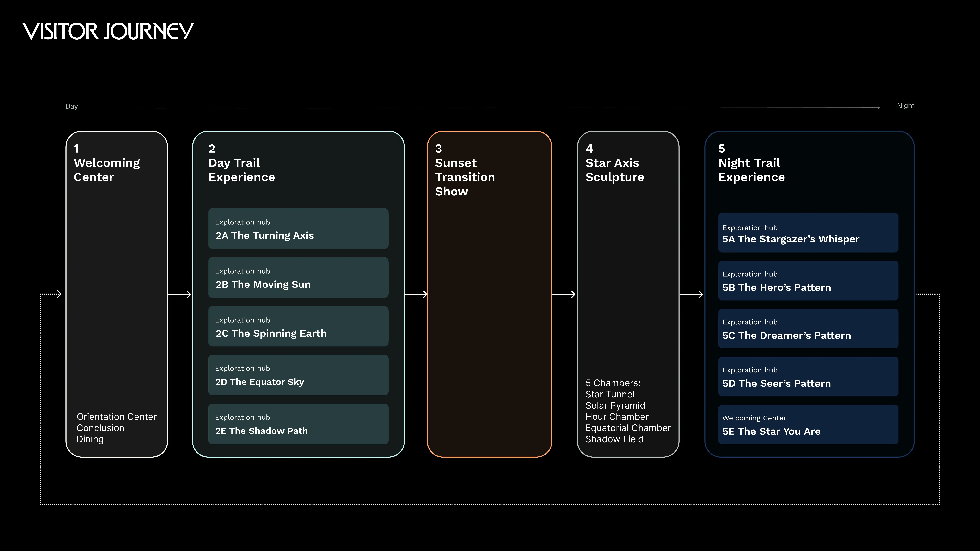Screen dimensions: 980x551
Task: Click the Sunset Transition Show heading
Action: click(465, 177)
